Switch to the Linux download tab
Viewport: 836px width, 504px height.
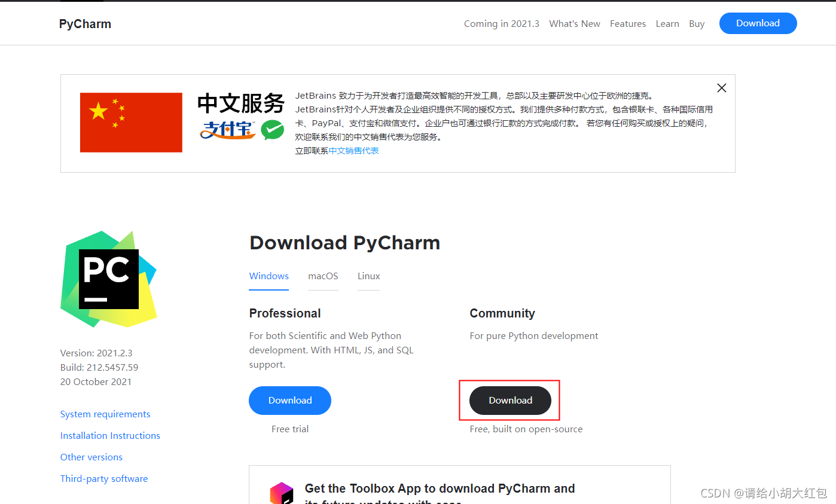(x=368, y=276)
